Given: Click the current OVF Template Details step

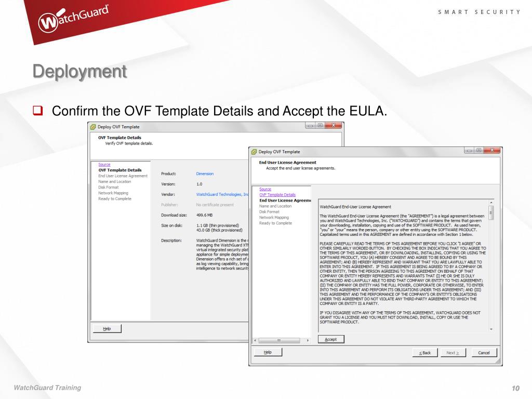Looking at the screenshot, I should click(x=120, y=170).
